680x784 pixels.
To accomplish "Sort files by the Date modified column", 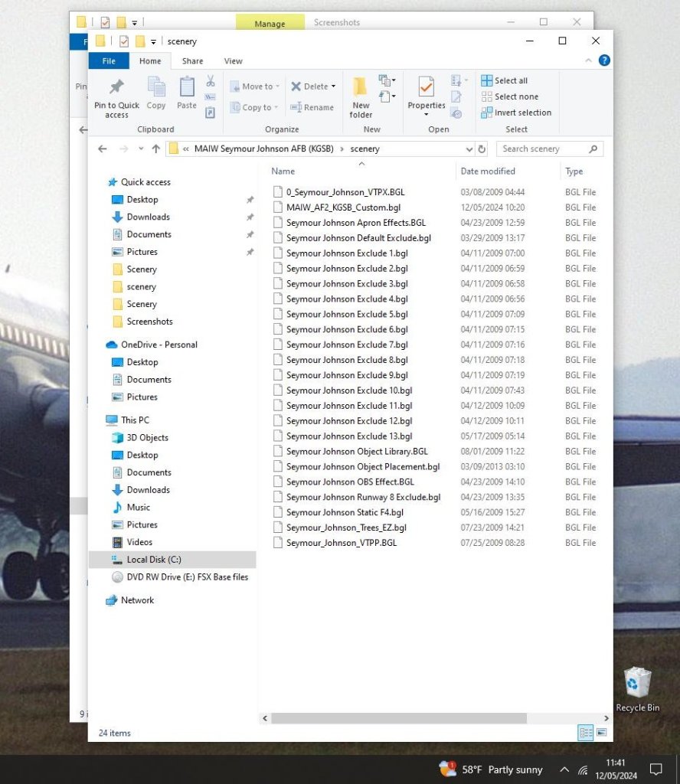I will coord(488,171).
